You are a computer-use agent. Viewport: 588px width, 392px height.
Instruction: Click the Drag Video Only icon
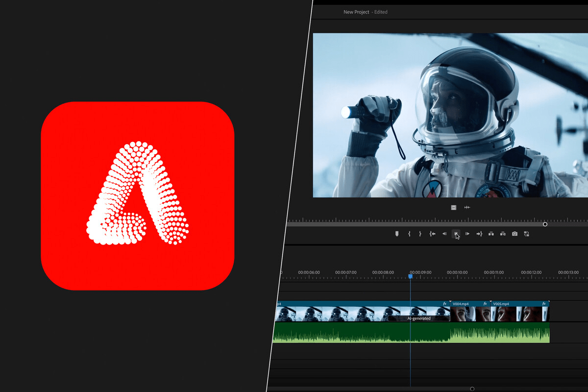point(454,207)
